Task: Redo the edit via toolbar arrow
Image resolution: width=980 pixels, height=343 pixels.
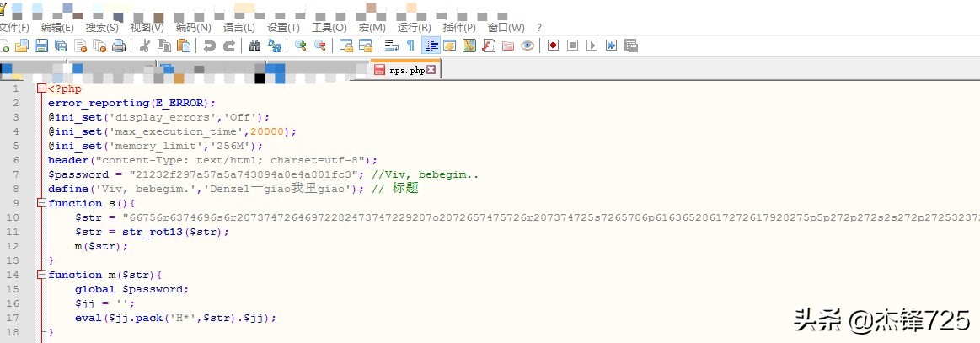Action: point(229,45)
